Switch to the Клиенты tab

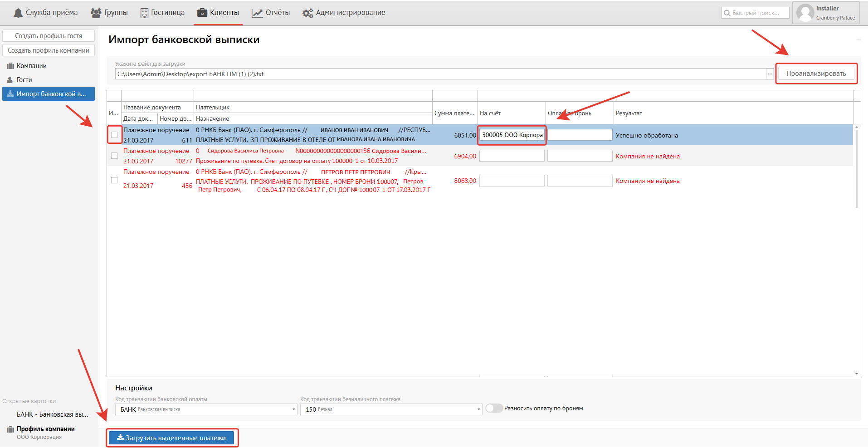[218, 13]
